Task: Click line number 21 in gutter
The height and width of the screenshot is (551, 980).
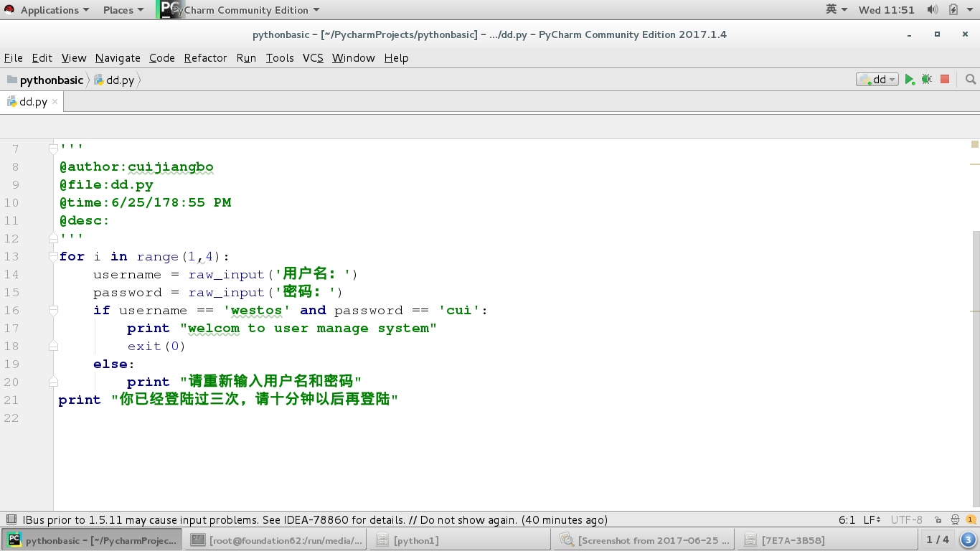Action: pos(11,400)
